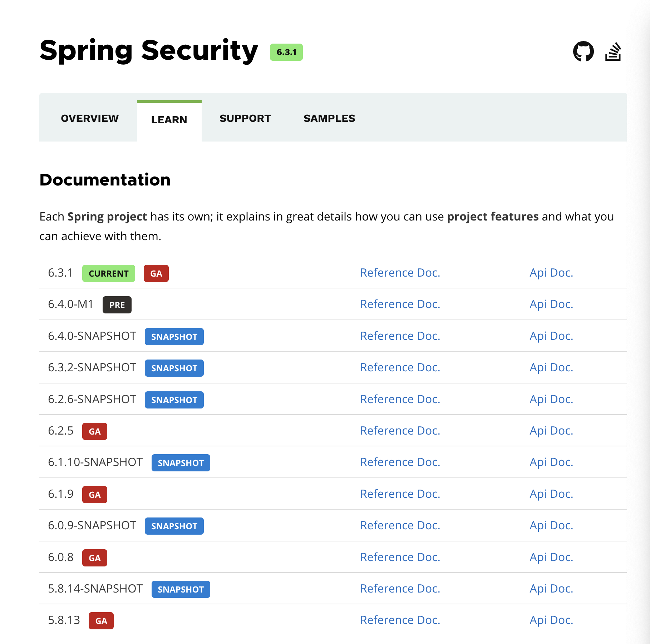Open Api Doc. for 6.0.8
The image size is (650, 644).
point(551,557)
